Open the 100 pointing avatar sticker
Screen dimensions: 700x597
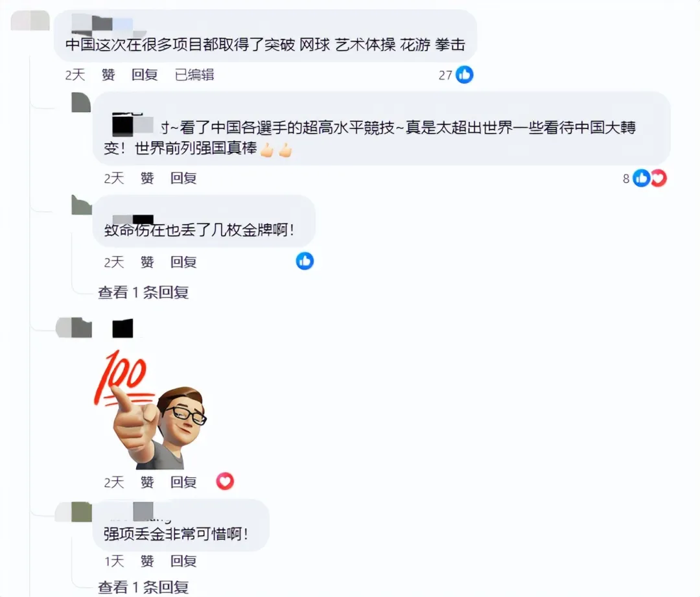pos(150,409)
